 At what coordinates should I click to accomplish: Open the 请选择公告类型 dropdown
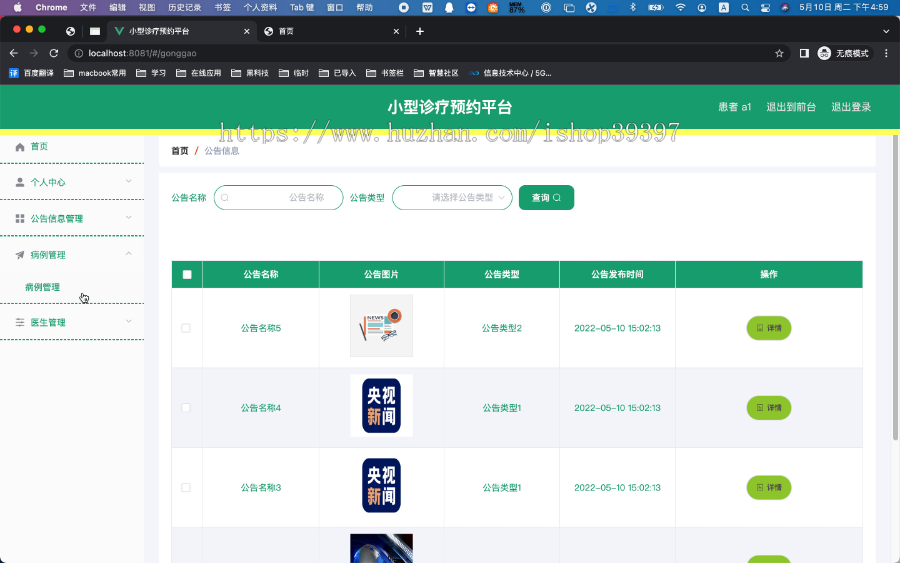click(x=452, y=197)
